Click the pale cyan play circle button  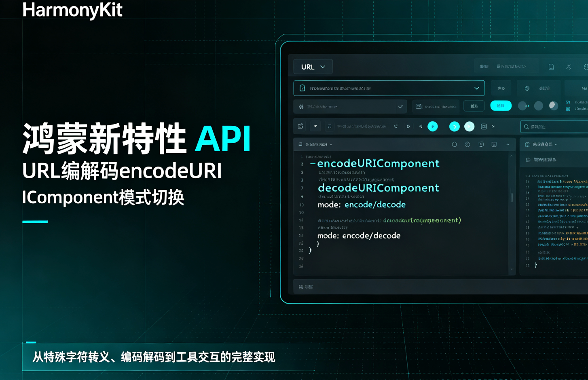point(469,127)
